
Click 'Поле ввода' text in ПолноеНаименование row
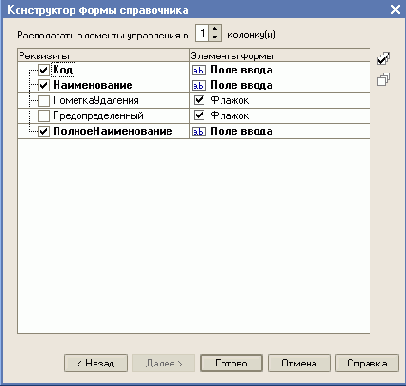coord(242,131)
